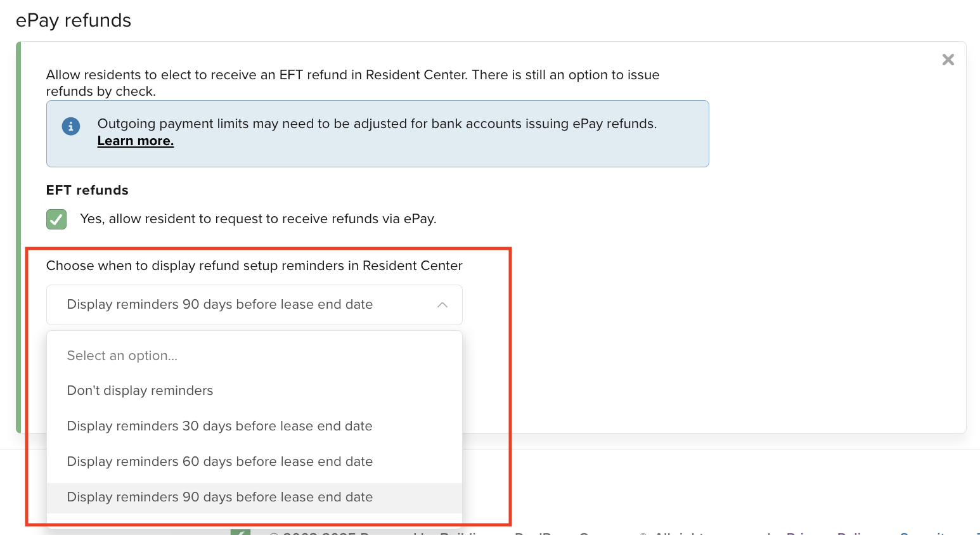Click the 'ePay refunds' page heading
Screen dimensions: 980x535
(74, 20)
